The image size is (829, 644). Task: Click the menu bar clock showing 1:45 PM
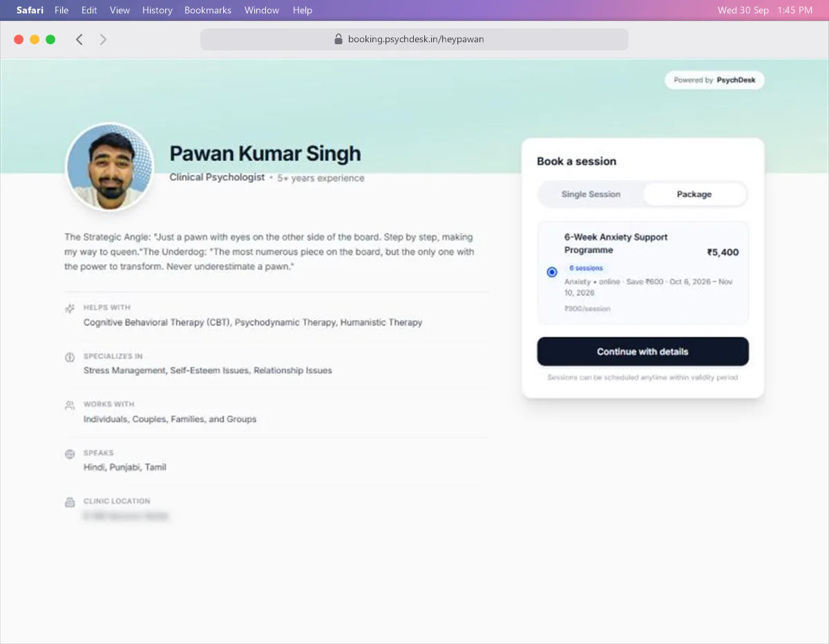[796, 10]
